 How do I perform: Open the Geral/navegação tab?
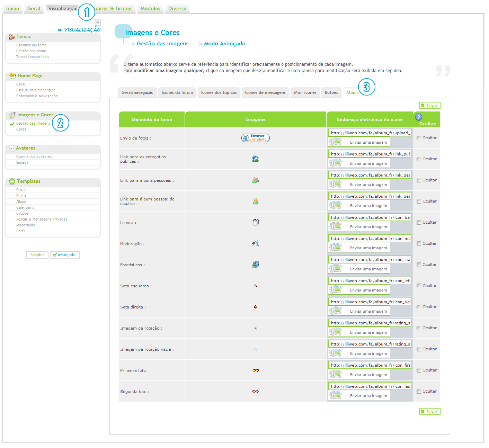tap(137, 92)
